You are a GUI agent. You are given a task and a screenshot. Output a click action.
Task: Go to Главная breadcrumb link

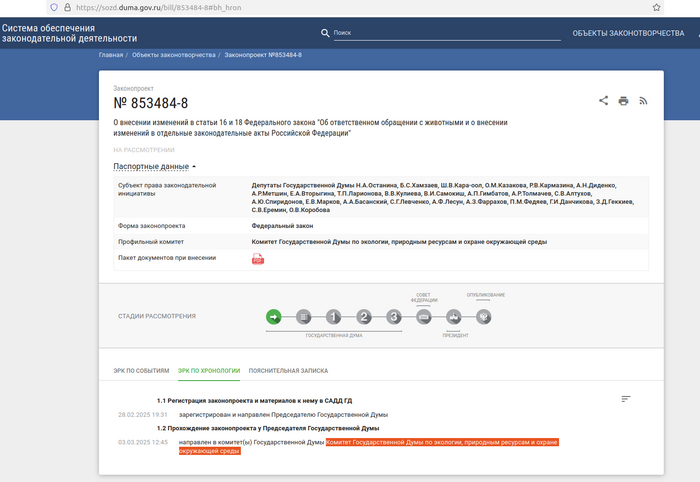pos(111,55)
